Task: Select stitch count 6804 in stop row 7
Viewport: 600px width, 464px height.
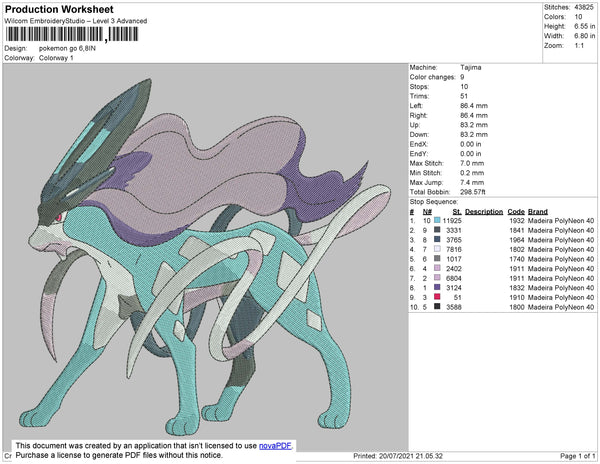Action: (454, 278)
